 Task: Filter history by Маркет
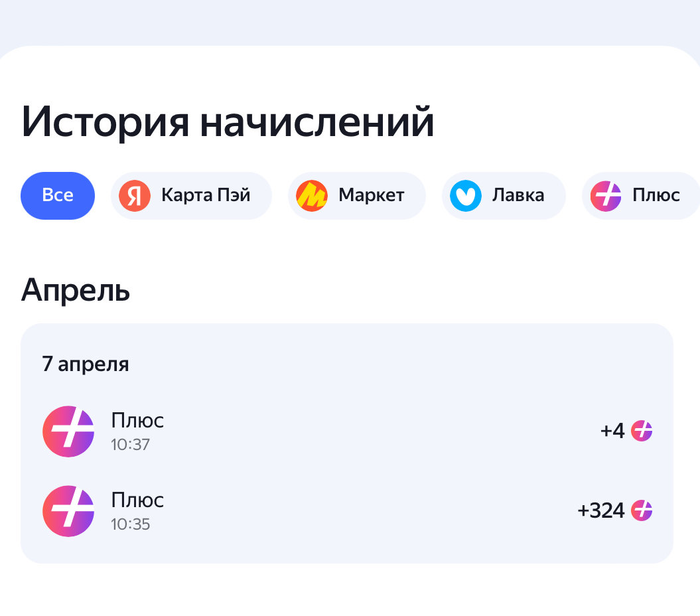click(357, 196)
